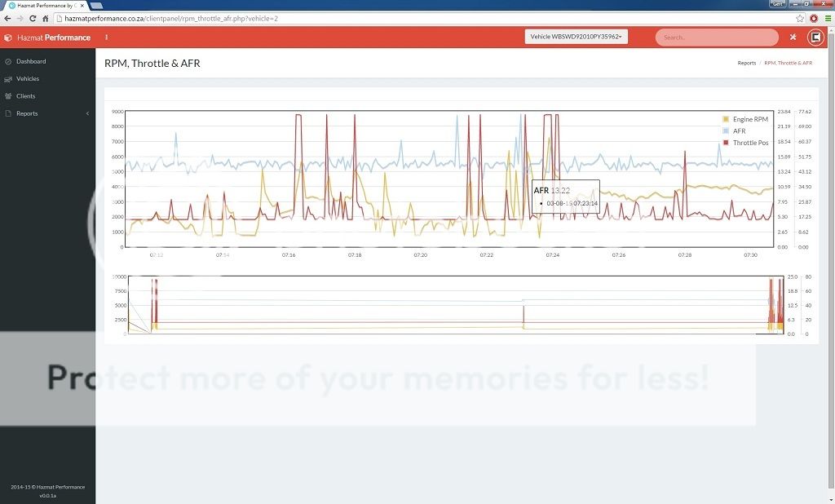Open the Clients menu item
Viewport: 835px width, 504px height.
26,96
